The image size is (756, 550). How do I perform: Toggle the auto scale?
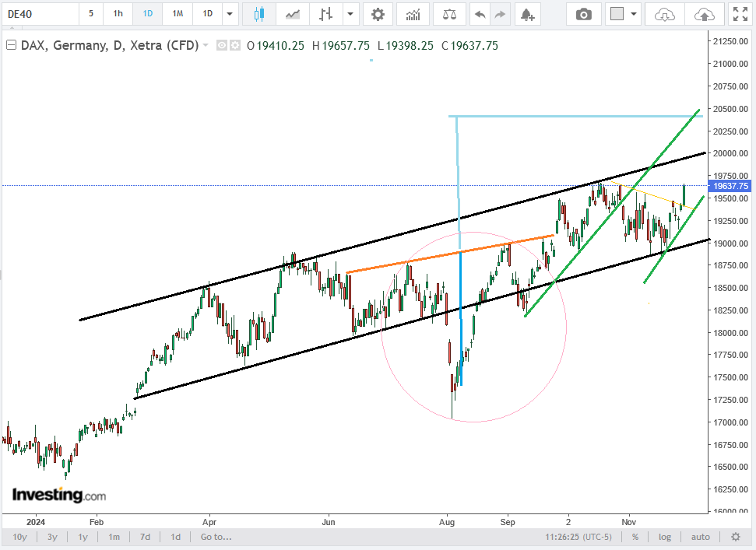701,537
